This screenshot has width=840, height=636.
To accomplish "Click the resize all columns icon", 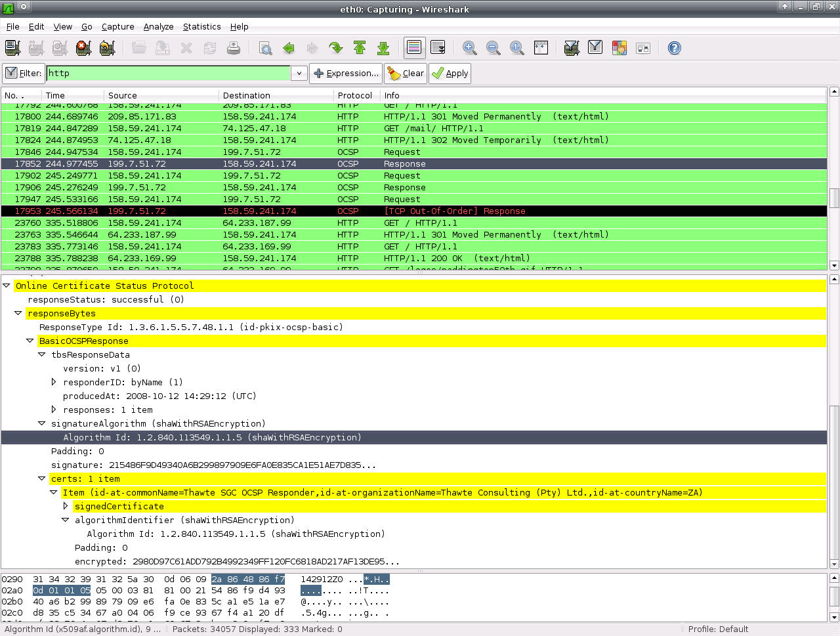I will click(541, 48).
